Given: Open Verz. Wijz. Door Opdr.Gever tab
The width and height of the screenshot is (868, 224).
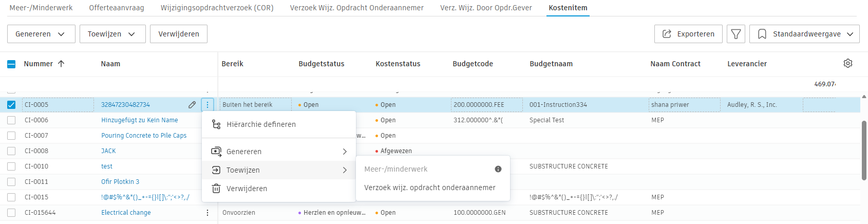Looking at the screenshot, I should pos(486,8).
